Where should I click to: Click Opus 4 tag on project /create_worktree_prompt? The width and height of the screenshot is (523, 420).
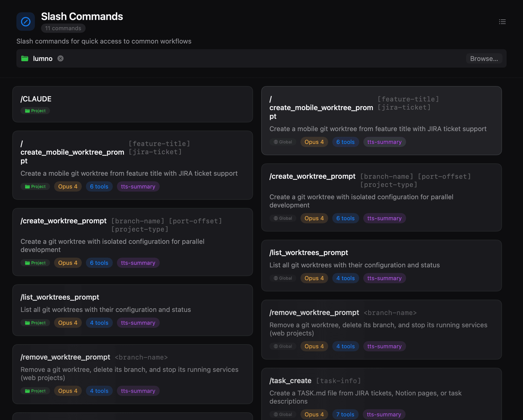68,263
